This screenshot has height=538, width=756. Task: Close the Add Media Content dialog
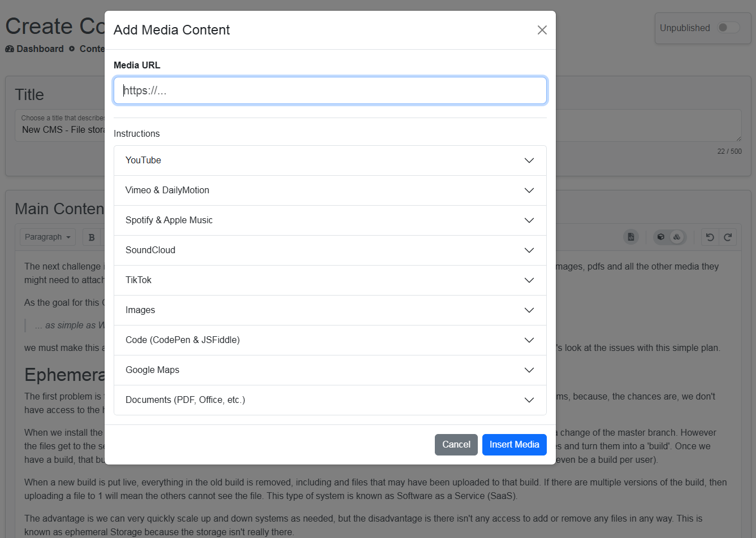click(x=542, y=30)
